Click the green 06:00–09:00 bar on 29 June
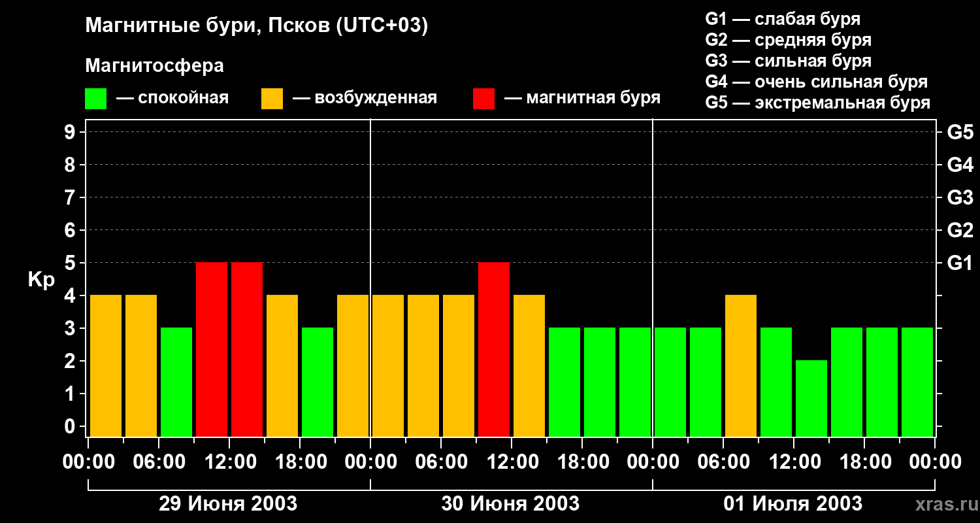 [176, 382]
